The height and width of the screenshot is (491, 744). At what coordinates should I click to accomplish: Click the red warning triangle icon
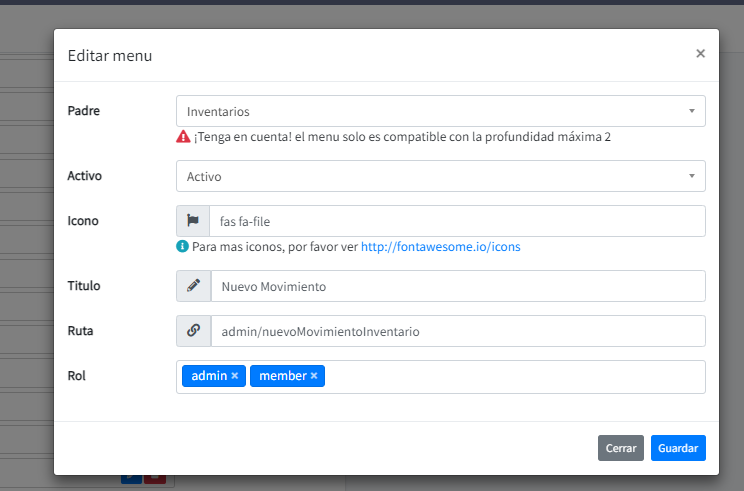(x=183, y=137)
